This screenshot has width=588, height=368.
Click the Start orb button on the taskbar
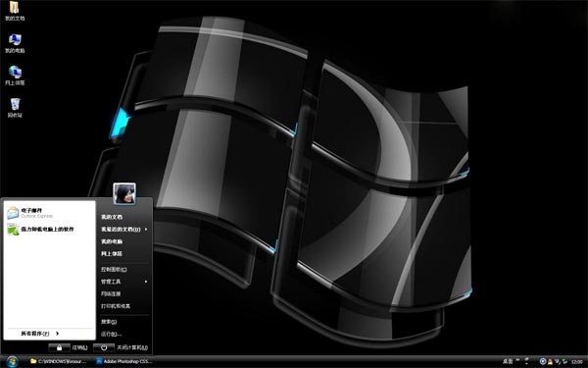coord(12,361)
